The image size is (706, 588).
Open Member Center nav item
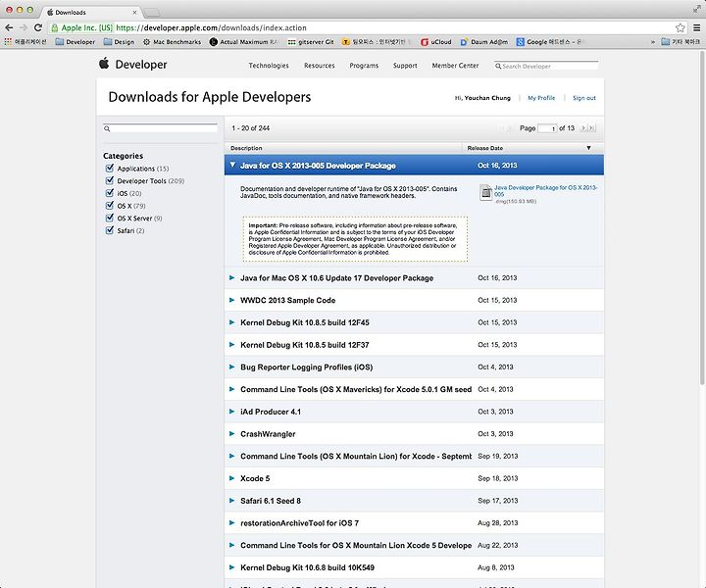[x=455, y=66]
